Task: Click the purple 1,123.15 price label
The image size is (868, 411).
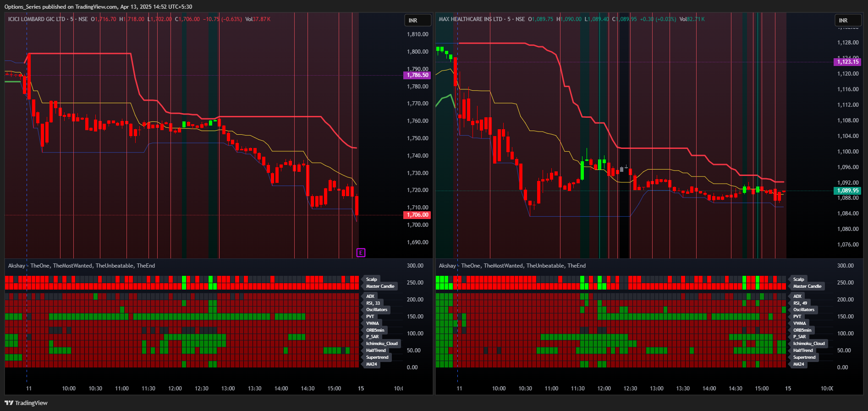Action: tap(847, 62)
